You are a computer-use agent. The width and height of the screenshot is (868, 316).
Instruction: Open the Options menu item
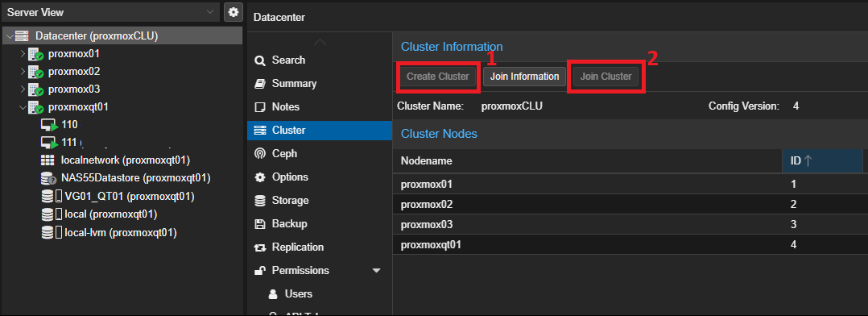(x=320, y=177)
